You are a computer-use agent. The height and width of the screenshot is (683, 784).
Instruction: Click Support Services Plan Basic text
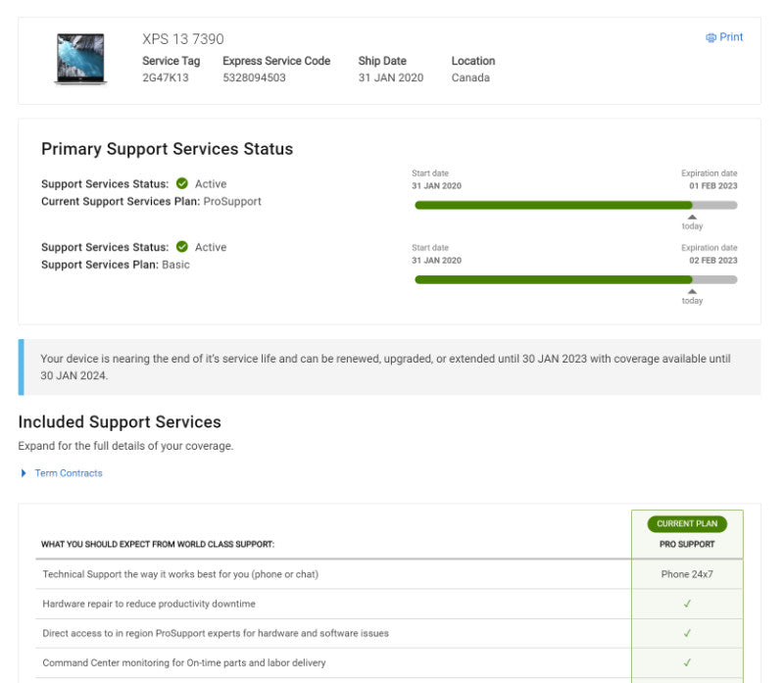pos(116,265)
